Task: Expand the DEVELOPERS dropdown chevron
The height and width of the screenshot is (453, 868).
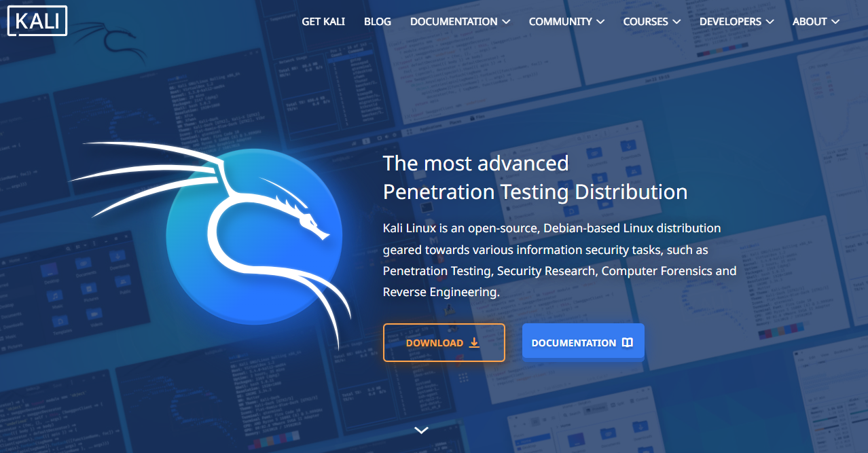Action: [770, 22]
